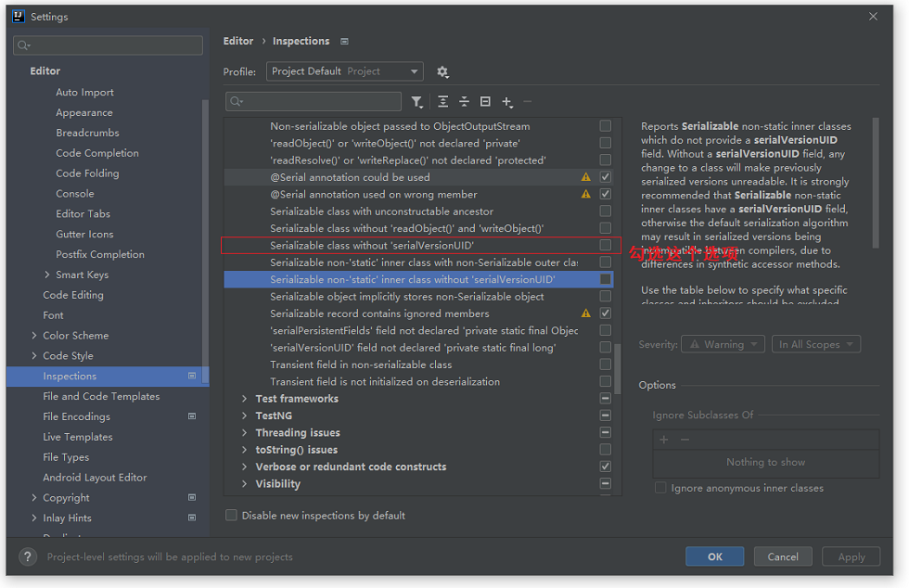Screen dimensions: 909x588
Task: Click the filter inspections funnel icon
Action: pos(416,102)
